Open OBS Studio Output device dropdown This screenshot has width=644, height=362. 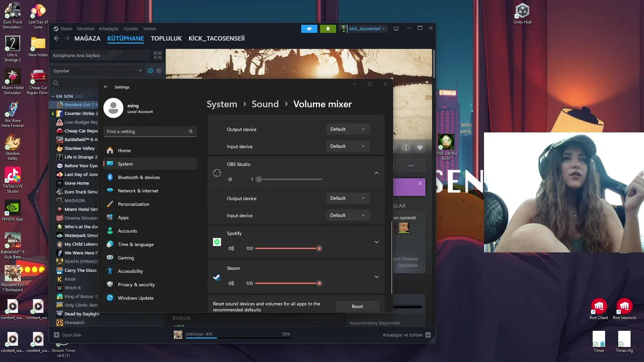tap(348, 198)
